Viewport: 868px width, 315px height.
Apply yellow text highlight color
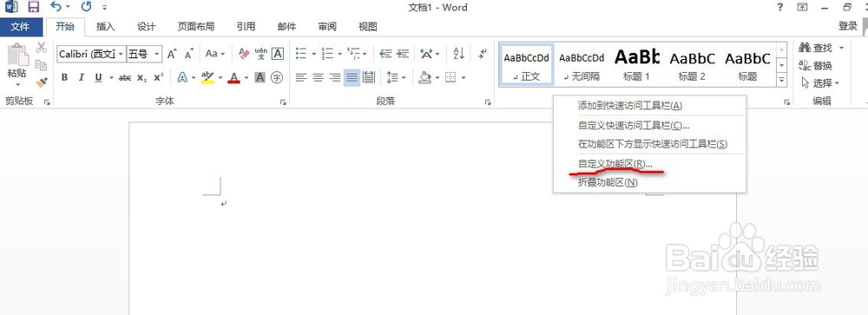207,77
